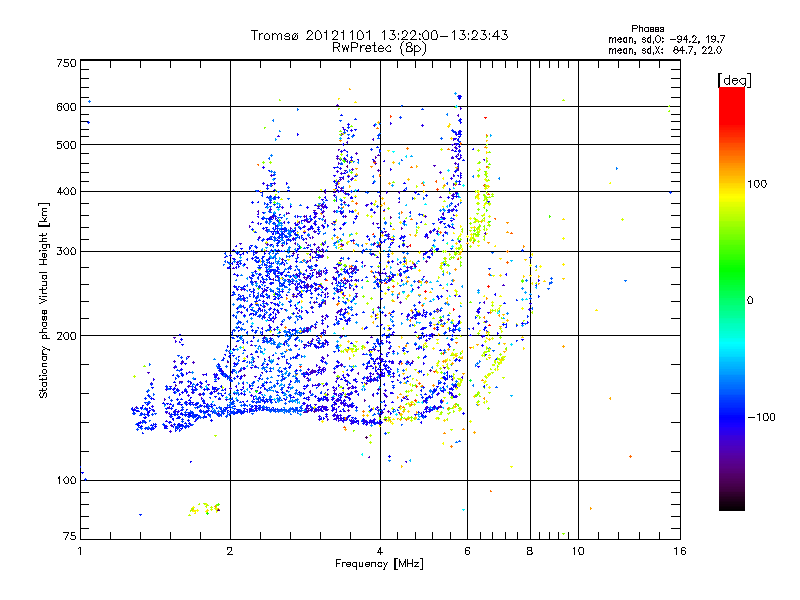
Task: Click the 'Phases' header text
Action: point(647,29)
